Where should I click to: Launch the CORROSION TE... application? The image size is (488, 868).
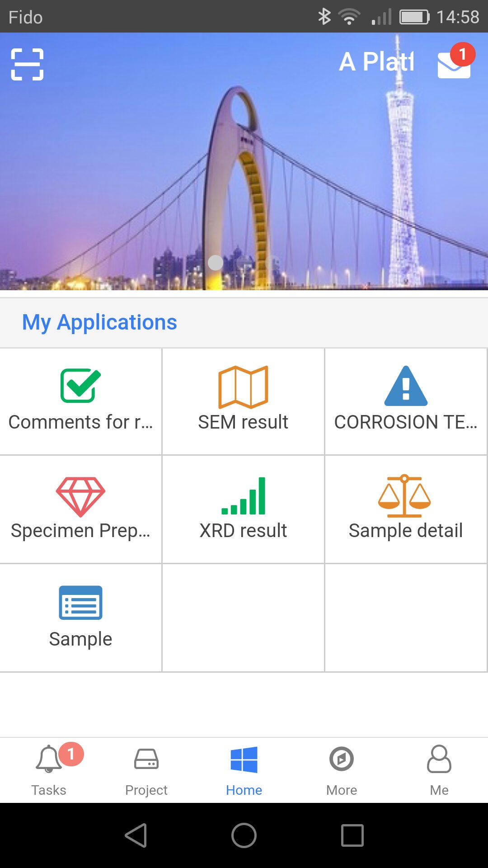406,401
